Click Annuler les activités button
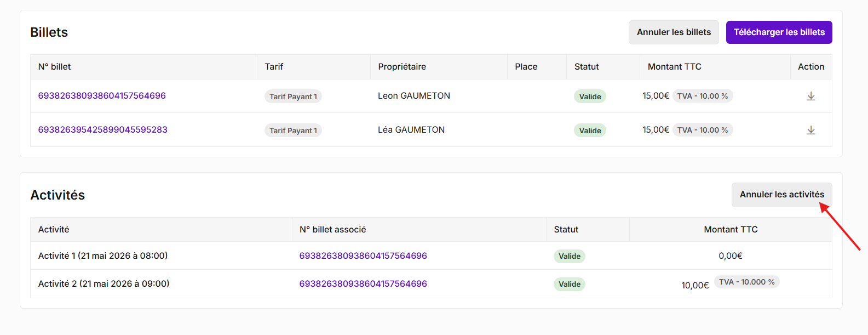This screenshot has height=335, width=868. coord(781,195)
